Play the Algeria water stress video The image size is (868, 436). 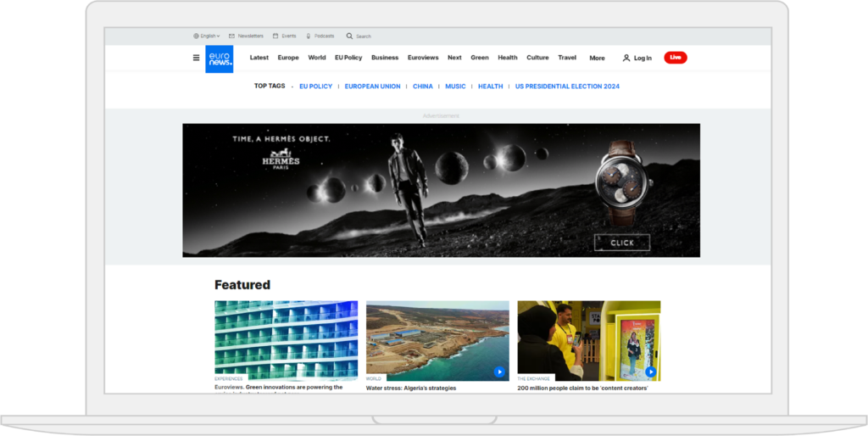[499, 372]
